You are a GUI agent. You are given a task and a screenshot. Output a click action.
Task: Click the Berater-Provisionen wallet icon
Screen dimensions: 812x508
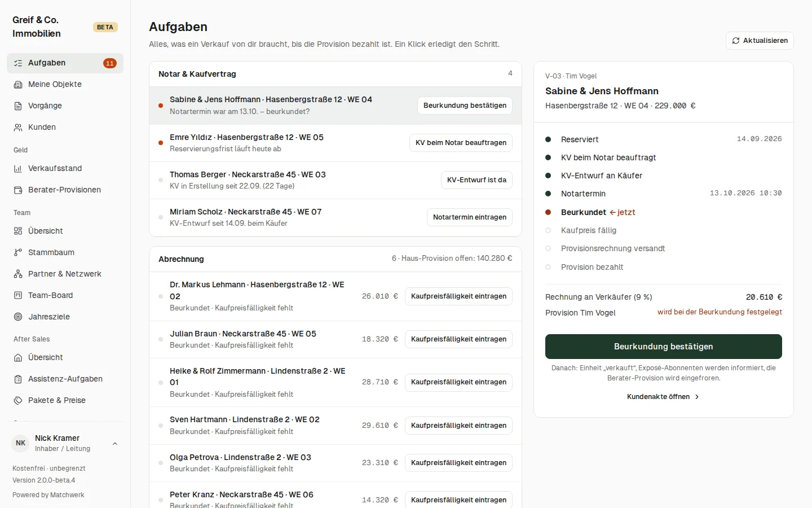(x=18, y=190)
